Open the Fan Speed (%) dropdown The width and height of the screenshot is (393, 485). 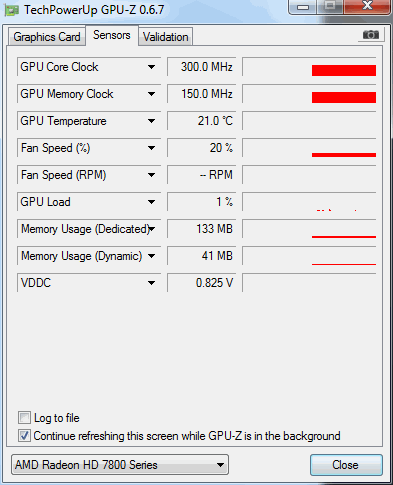coord(152,148)
